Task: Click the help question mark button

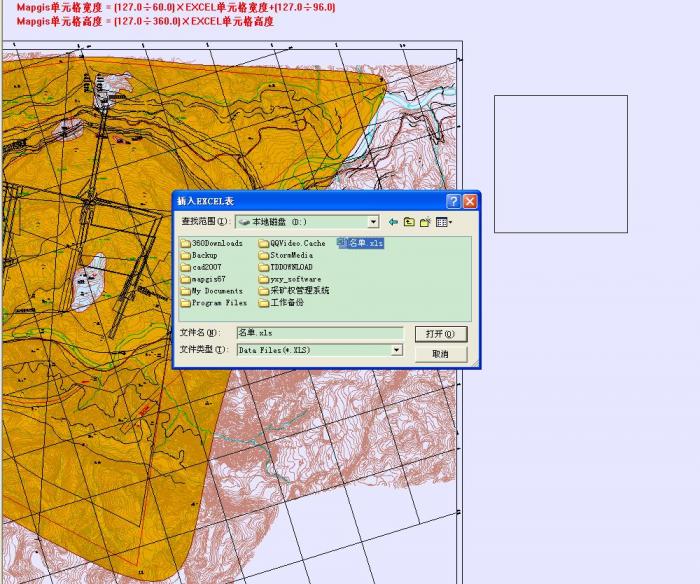Action: tap(453, 201)
